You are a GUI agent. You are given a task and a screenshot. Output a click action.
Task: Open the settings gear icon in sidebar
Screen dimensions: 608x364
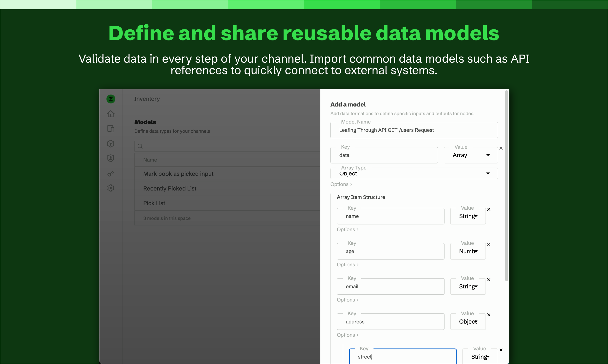pyautogui.click(x=111, y=188)
